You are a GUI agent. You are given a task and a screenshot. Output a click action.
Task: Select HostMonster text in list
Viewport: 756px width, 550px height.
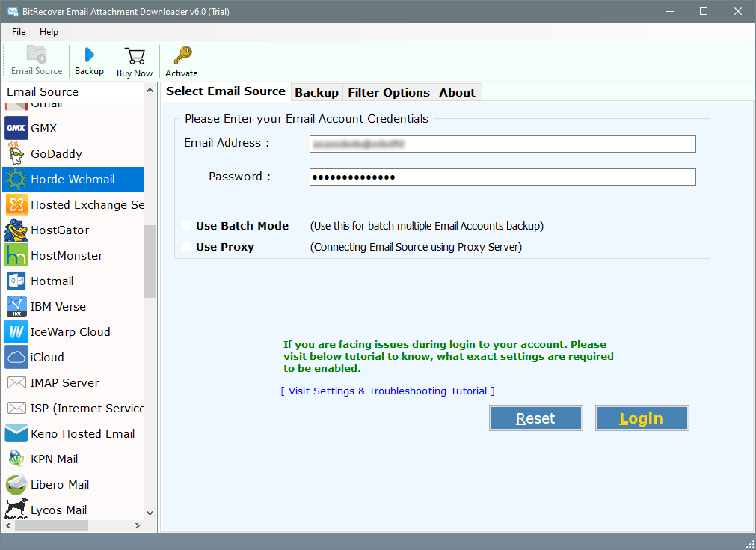pos(67,256)
